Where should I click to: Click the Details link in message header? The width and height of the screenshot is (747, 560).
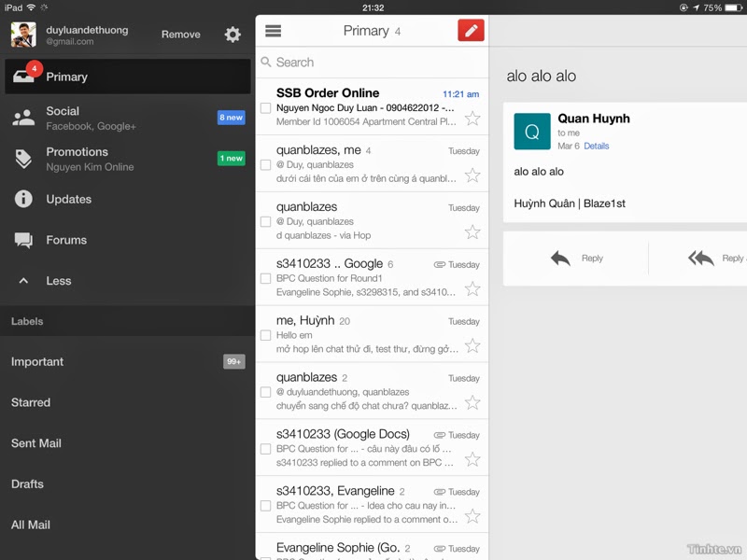[x=597, y=146]
